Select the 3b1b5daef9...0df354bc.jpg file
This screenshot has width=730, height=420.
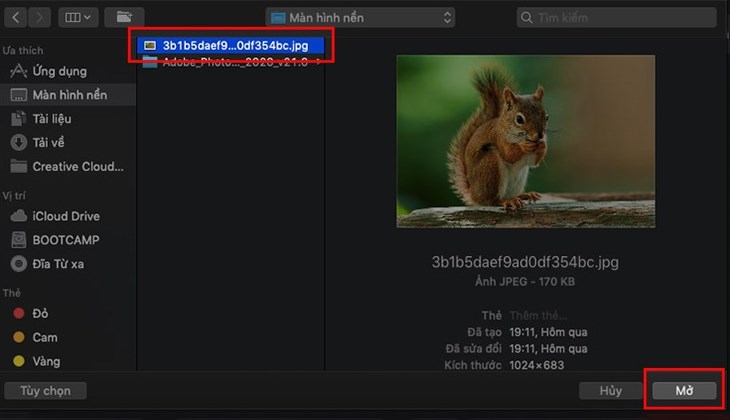[x=230, y=45]
